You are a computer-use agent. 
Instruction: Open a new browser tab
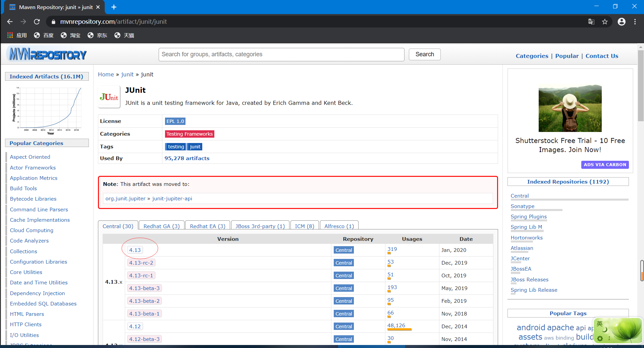(x=114, y=7)
